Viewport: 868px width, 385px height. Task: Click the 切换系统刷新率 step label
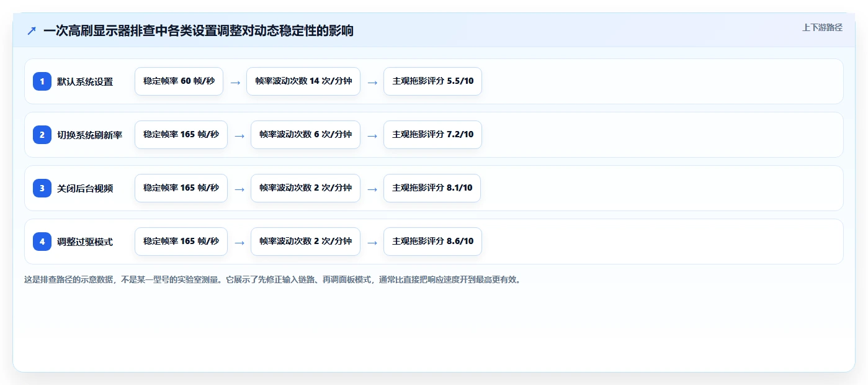89,135
